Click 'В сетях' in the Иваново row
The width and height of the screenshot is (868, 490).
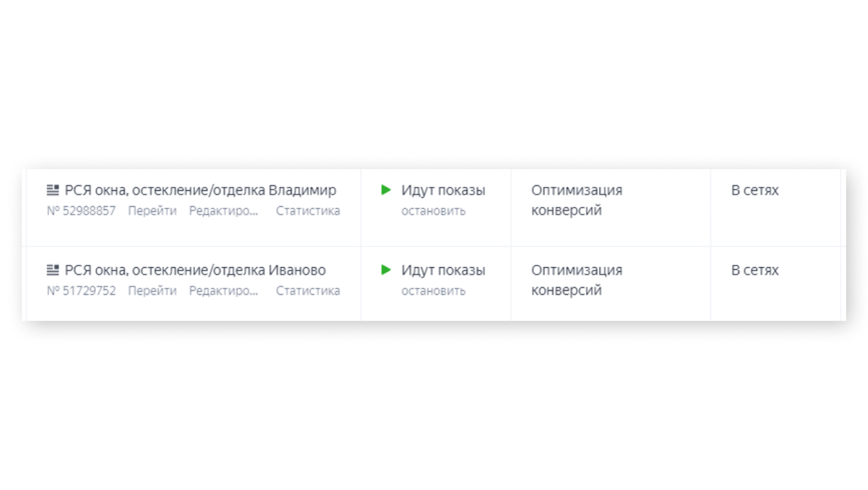pos(755,270)
